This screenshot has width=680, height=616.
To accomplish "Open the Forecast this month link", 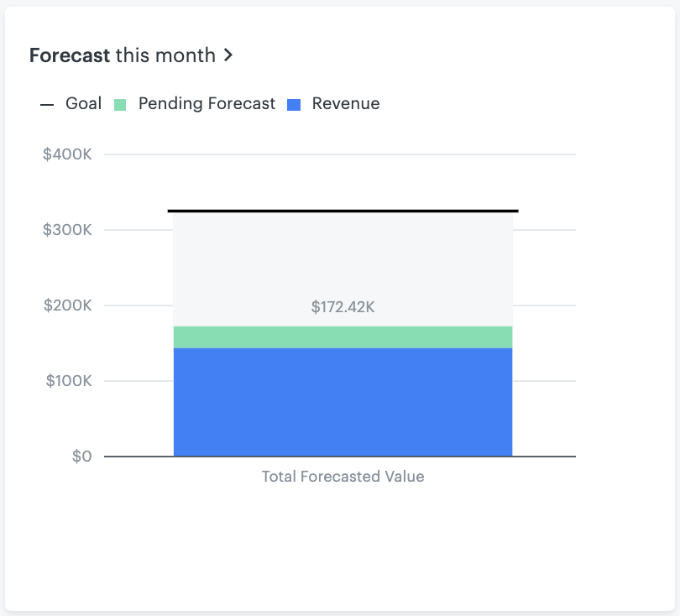I will click(131, 55).
